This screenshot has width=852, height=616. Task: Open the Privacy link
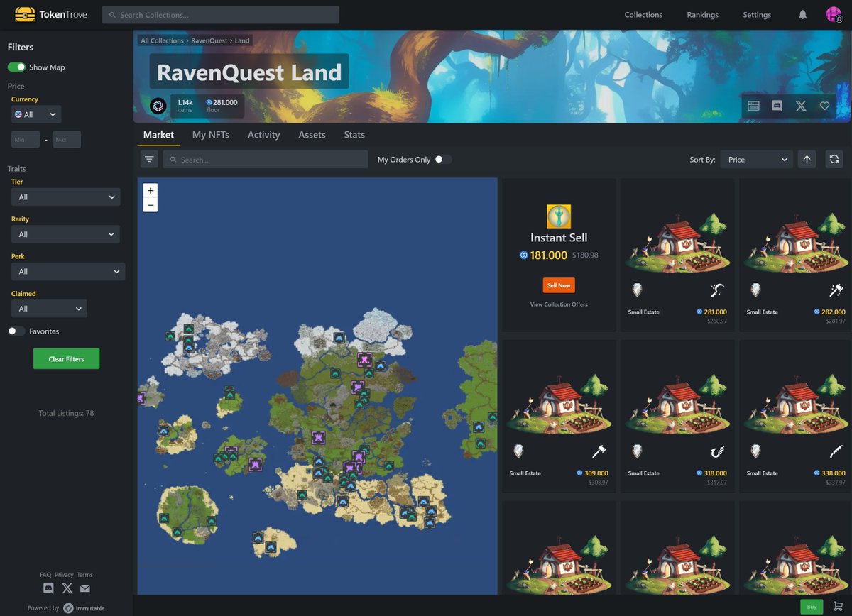64,575
